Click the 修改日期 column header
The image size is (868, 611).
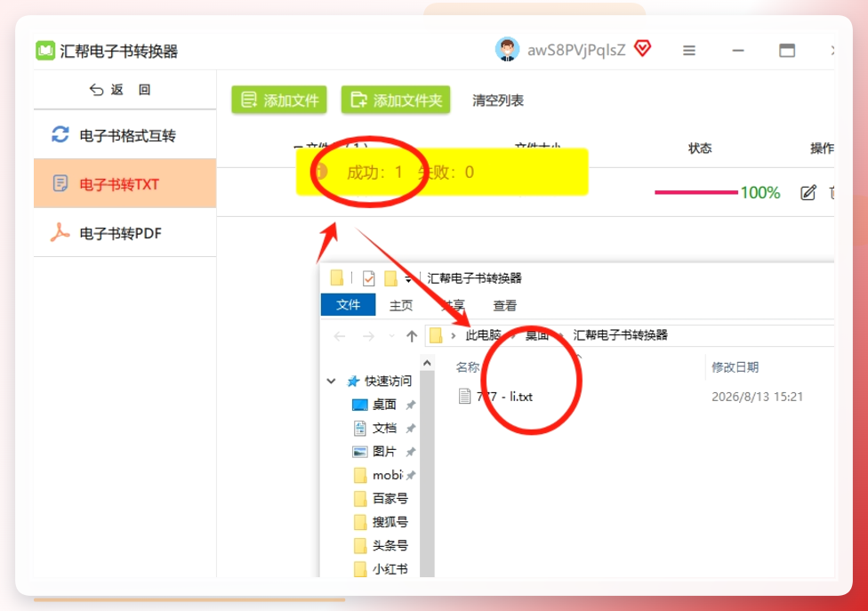(x=735, y=367)
